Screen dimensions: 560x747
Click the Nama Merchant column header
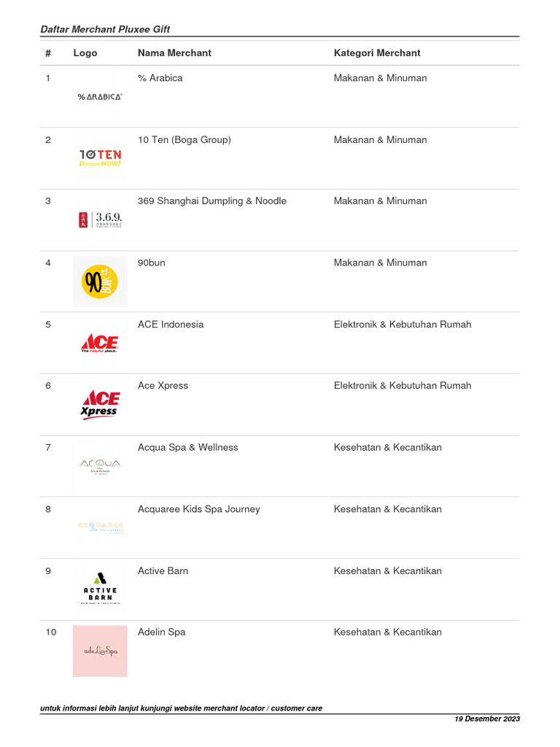[x=174, y=53]
